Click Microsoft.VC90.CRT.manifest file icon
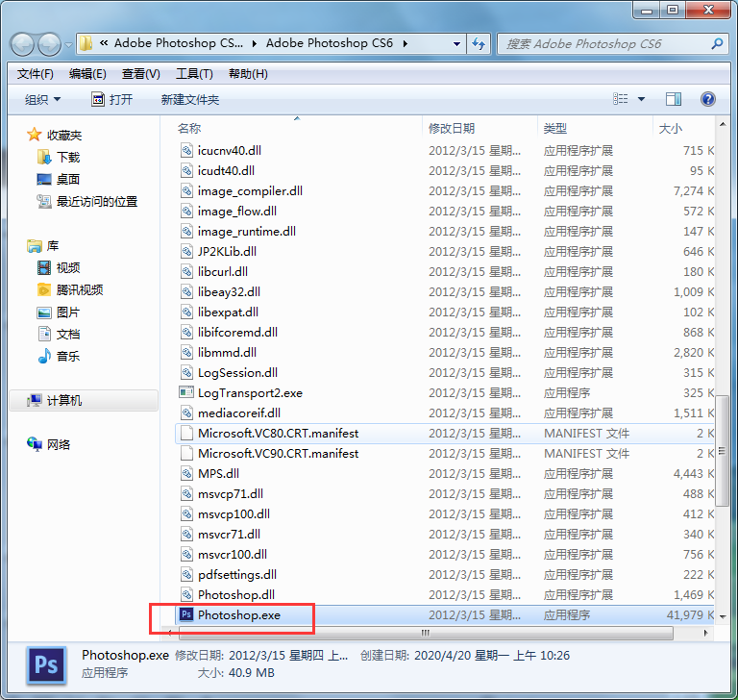This screenshot has height=700, width=738. coord(186,453)
